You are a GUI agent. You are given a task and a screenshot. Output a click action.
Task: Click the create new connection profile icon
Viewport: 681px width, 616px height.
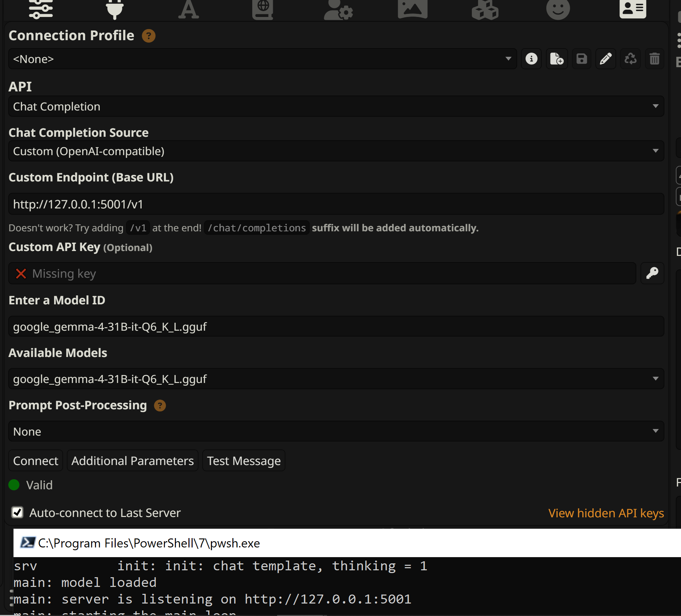coord(557,59)
